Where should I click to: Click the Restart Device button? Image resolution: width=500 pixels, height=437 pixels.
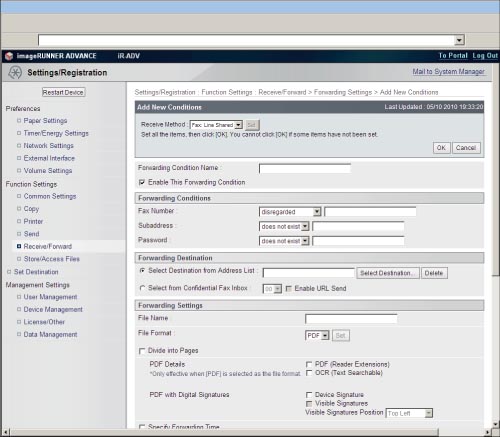tap(63, 92)
